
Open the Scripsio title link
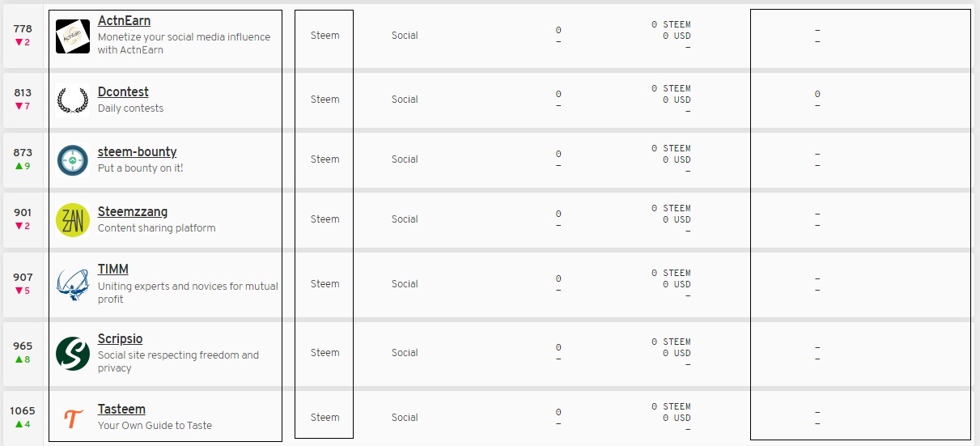coord(120,339)
